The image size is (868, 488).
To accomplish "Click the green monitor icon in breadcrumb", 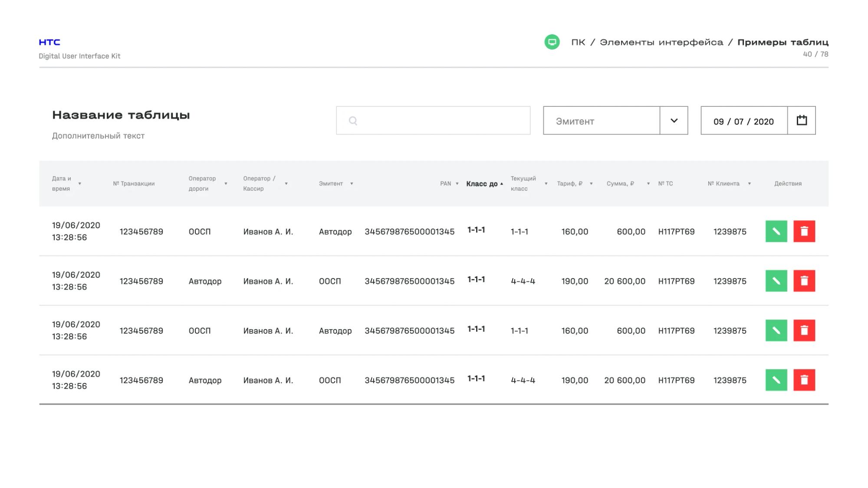I will tap(552, 42).
